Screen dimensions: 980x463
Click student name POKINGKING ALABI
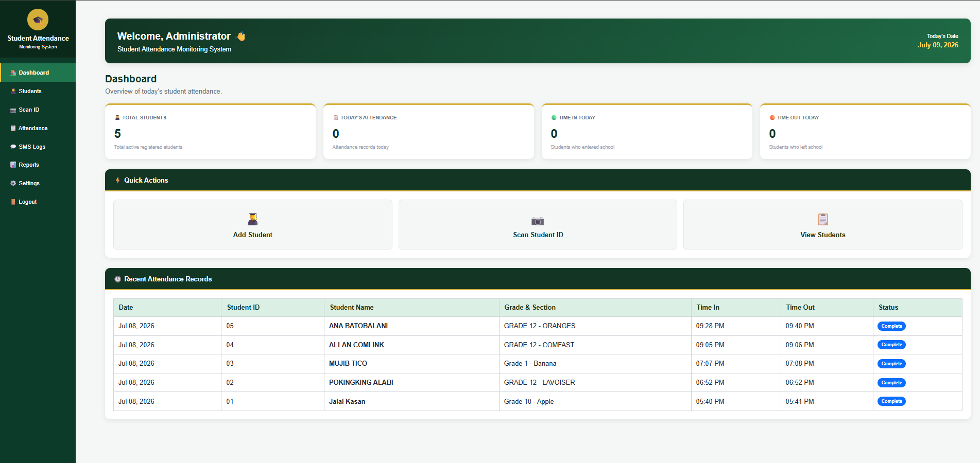361,382
